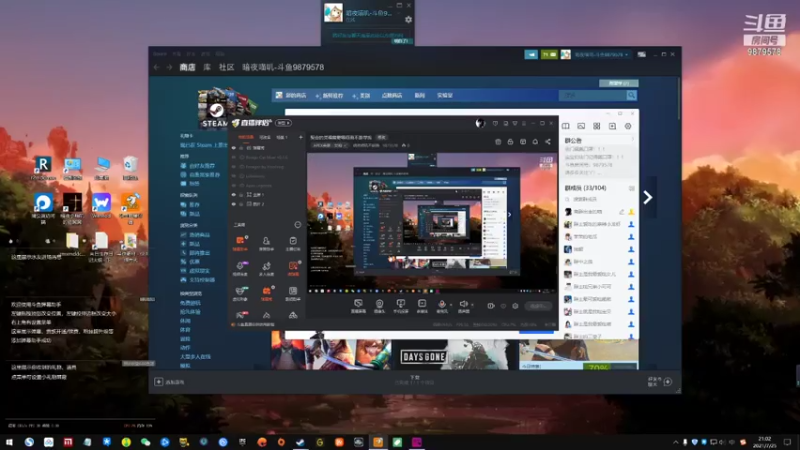Toggle visibility eye of the first source row
This screenshot has height=450, width=800.
[x=234, y=148]
